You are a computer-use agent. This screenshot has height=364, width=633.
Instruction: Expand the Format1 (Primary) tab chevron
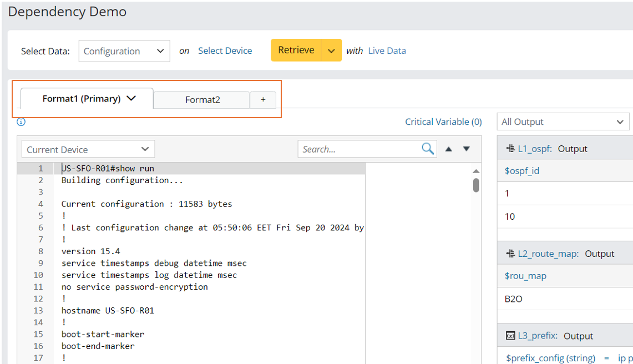131,98
